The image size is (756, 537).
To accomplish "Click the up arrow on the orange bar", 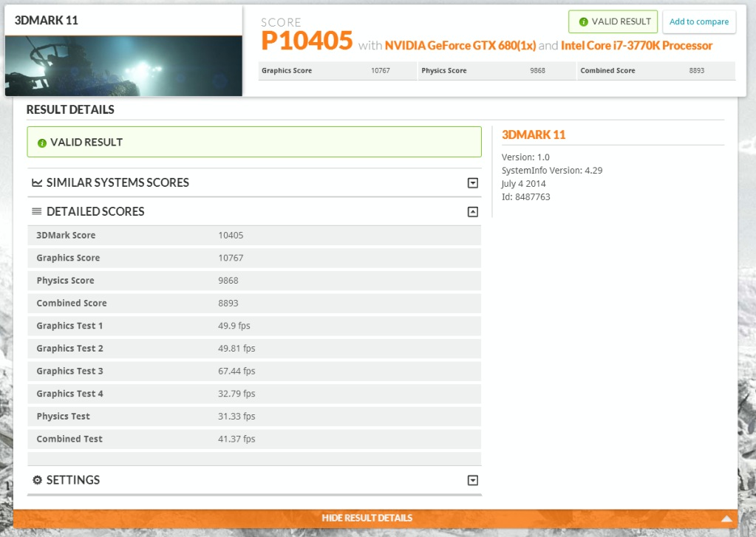I will tap(726, 519).
